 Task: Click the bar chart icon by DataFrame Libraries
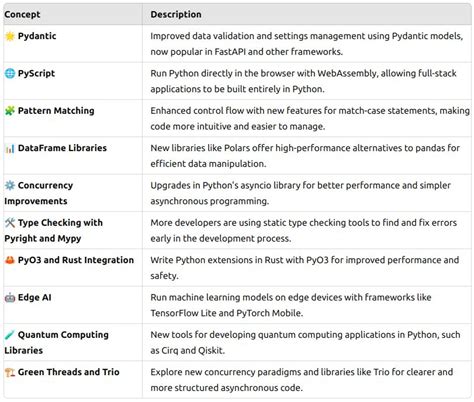pos(10,148)
